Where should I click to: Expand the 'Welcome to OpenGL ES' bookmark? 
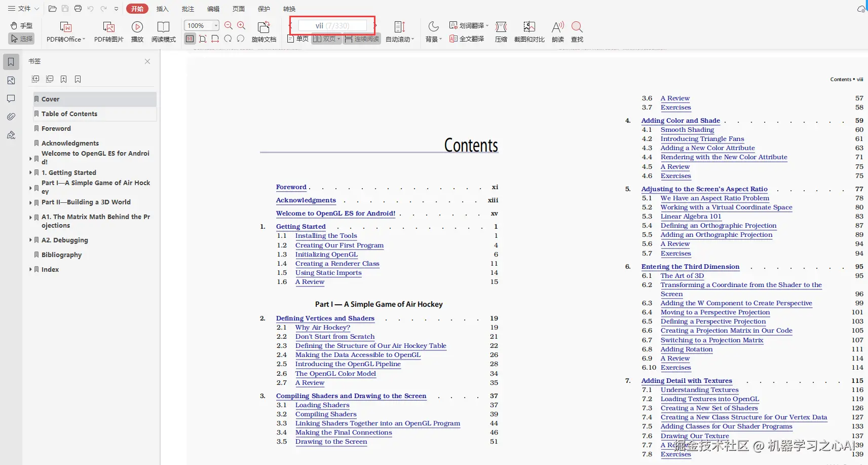[x=30, y=159]
